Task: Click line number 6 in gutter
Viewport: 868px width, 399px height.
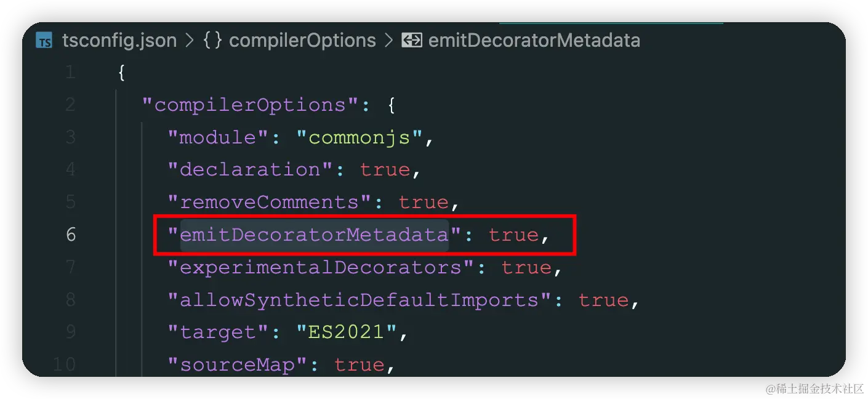Action: tap(71, 235)
